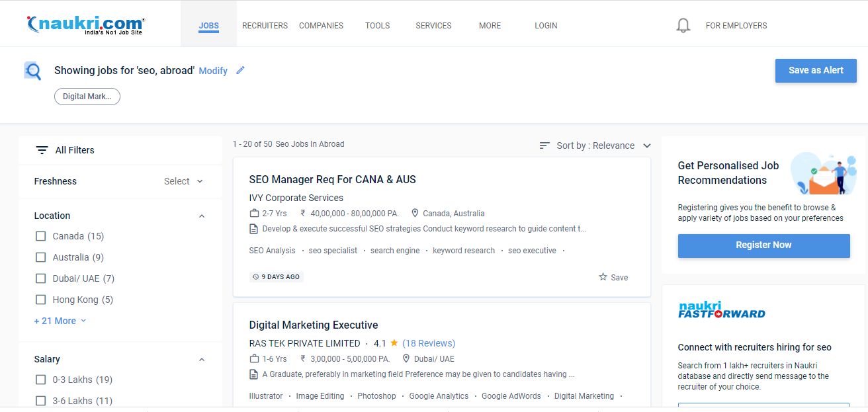Check the Australia location filter
This screenshot has width=868, height=412.
pos(41,257)
